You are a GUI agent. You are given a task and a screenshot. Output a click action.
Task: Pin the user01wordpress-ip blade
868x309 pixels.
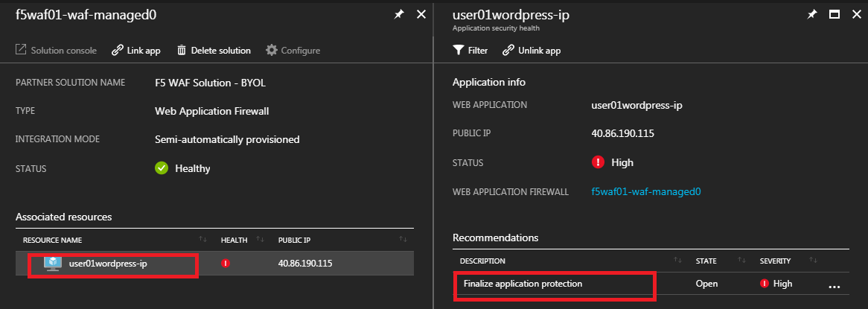pyautogui.click(x=811, y=15)
